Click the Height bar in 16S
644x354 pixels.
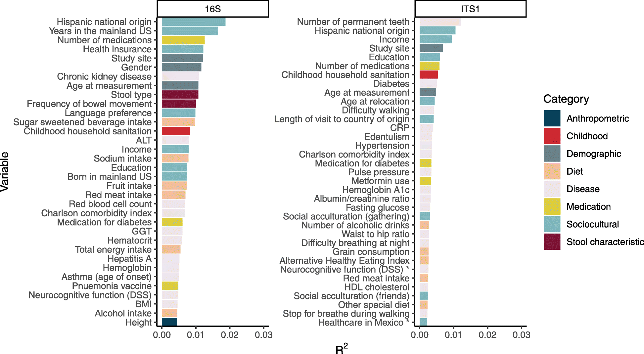pyautogui.click(x=169, y=322)
